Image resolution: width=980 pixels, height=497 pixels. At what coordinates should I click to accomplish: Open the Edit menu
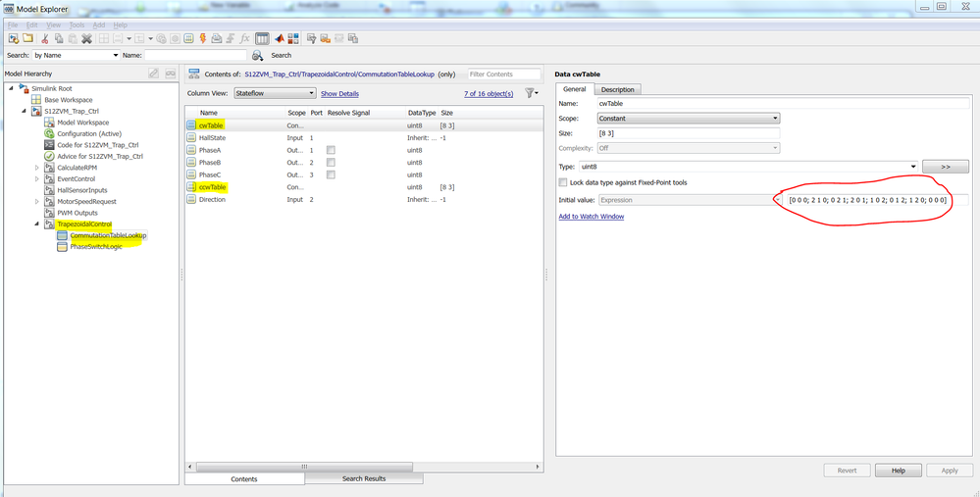coord(31,25)
